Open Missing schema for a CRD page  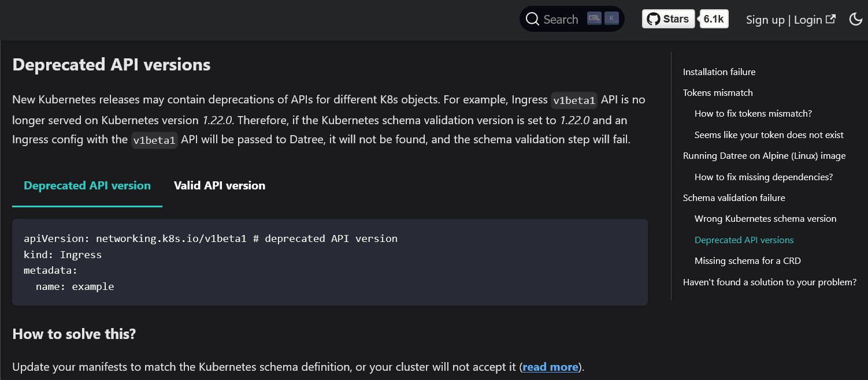pyautogui.click(x=748, y=260)
